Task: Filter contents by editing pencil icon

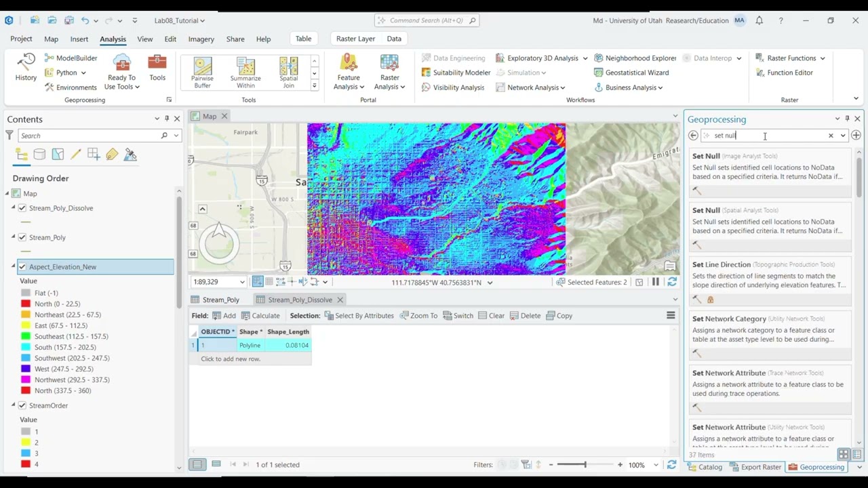Action: [x=75, y=155]
